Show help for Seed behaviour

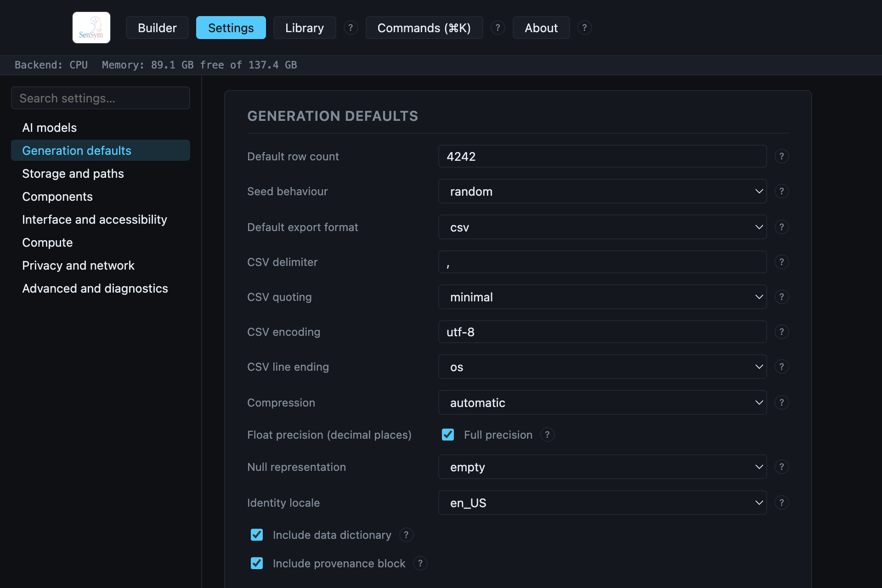click(x=781, y=191)
